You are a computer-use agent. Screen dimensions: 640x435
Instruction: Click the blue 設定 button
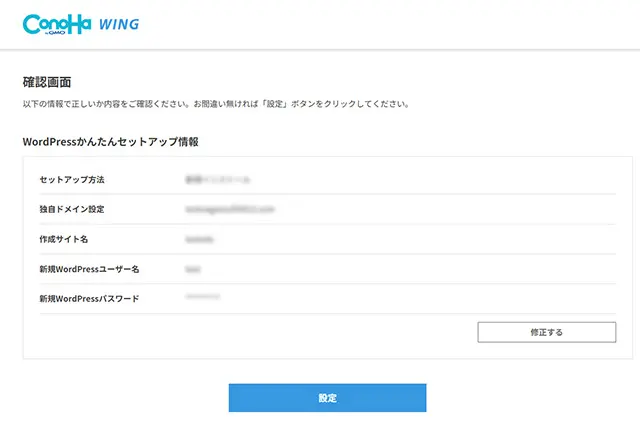327,398
